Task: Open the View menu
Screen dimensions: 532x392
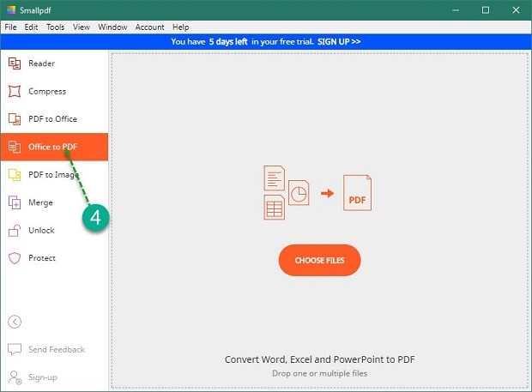Action: pyautogui.click(x=82, y=27)
